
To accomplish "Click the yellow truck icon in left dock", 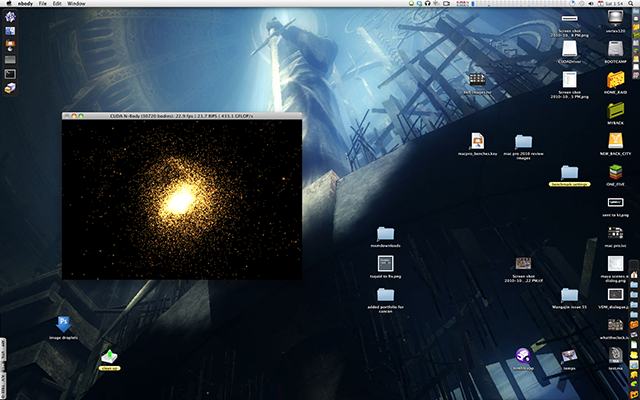I will [10, 88].
